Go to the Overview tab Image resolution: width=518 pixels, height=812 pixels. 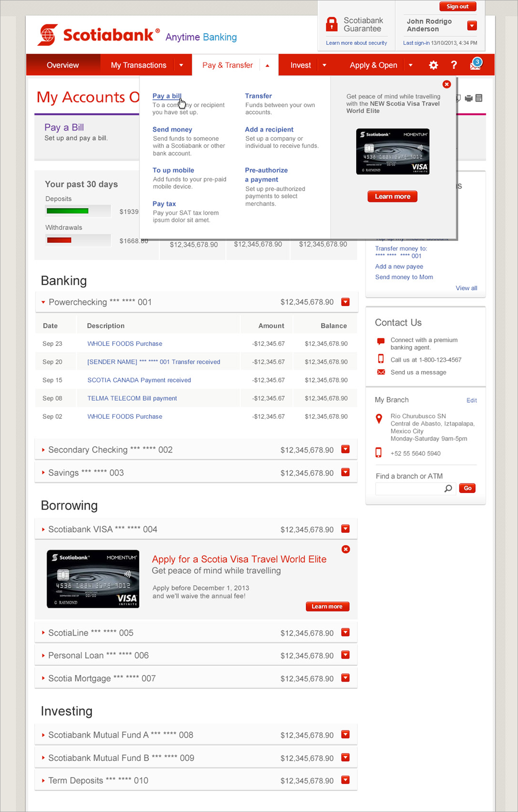pos(63,65)
